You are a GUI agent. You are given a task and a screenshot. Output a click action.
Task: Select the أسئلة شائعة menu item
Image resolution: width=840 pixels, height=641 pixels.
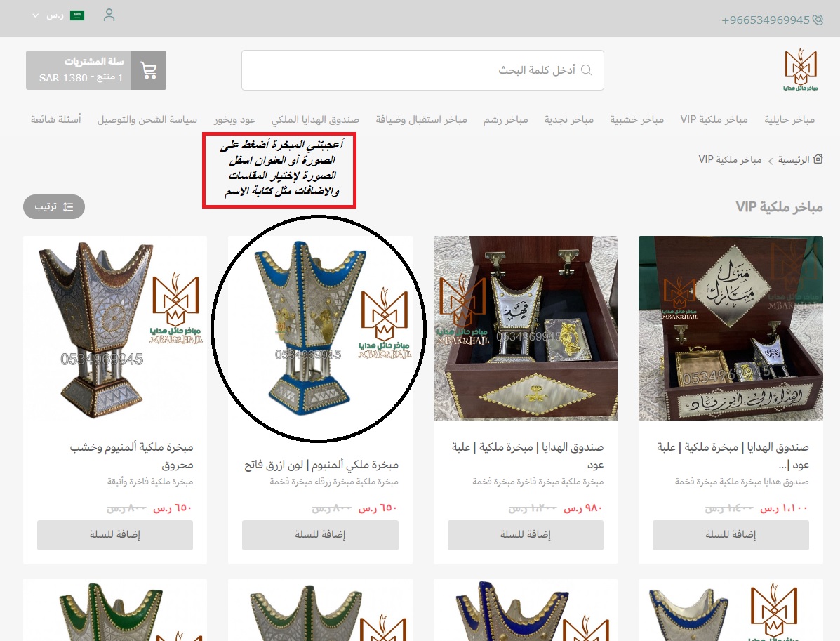tap(55, 119)
